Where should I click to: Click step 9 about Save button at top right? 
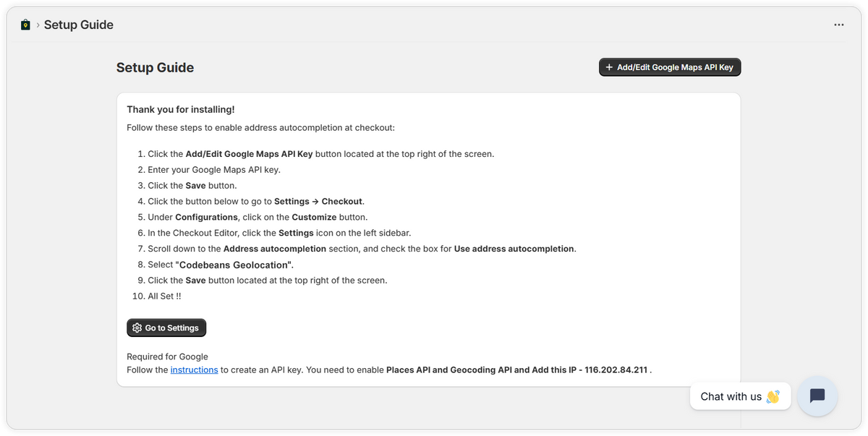[x=268, y=281]
